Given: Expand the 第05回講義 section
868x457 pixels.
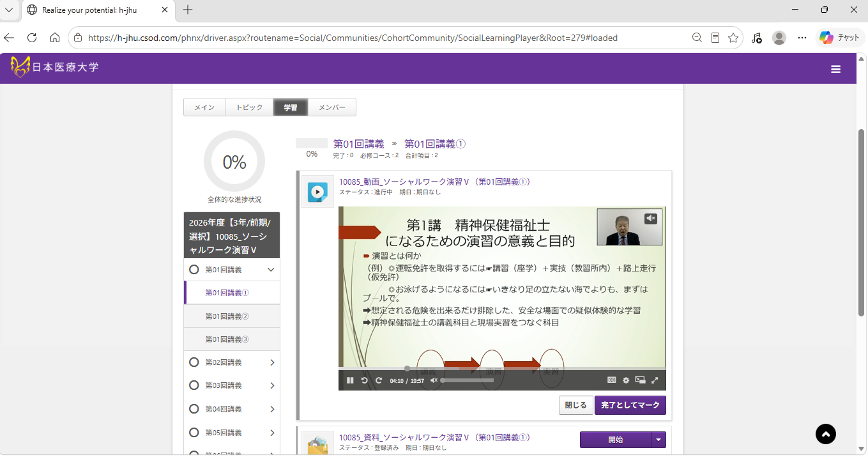Looking at the screenshot, I should point(272,433).
